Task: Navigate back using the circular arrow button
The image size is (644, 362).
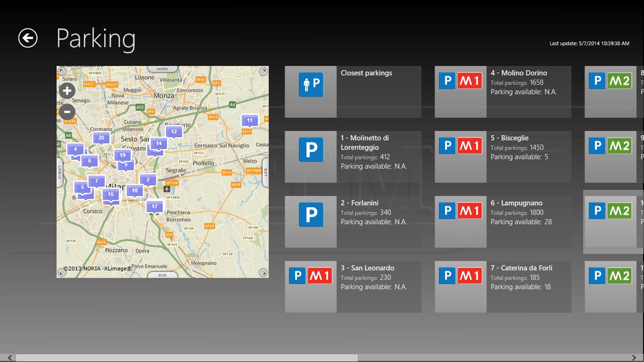Action: (x=28, y=37)
